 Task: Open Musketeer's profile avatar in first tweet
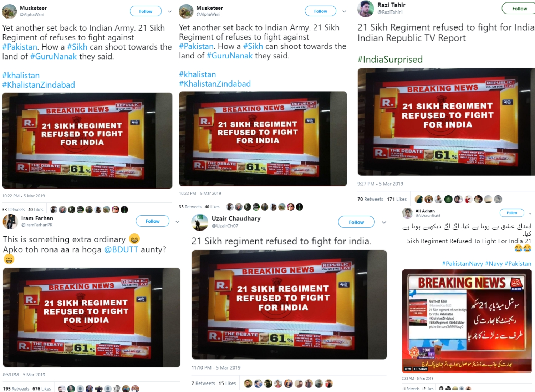9,11
